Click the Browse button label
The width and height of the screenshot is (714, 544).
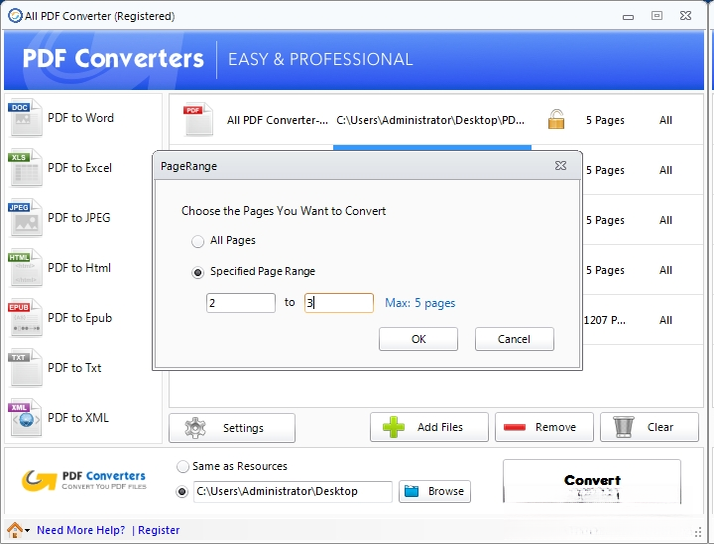coord(446,491)
